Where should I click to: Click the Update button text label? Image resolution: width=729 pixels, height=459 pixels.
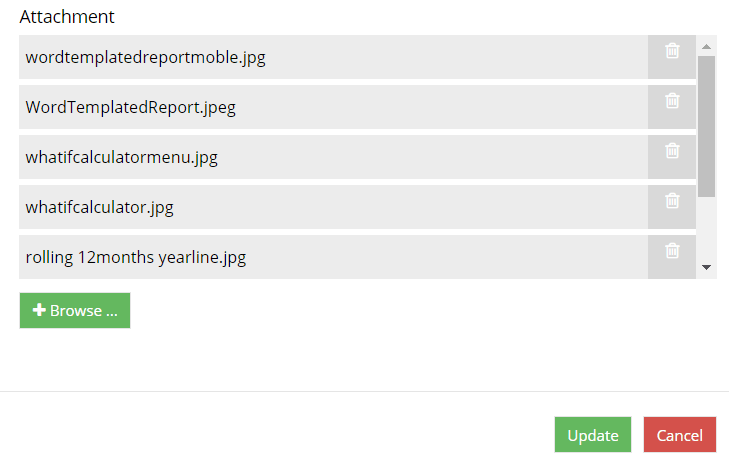tap(593, 436)
